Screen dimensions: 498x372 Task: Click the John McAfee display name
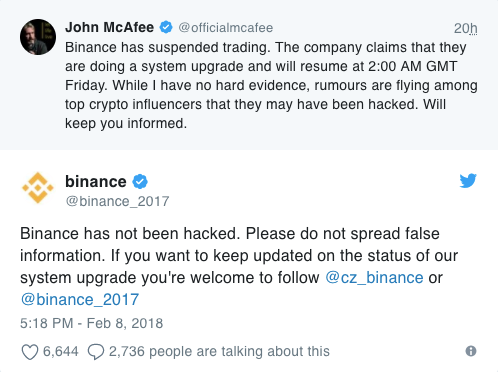[x=109, y=27]
